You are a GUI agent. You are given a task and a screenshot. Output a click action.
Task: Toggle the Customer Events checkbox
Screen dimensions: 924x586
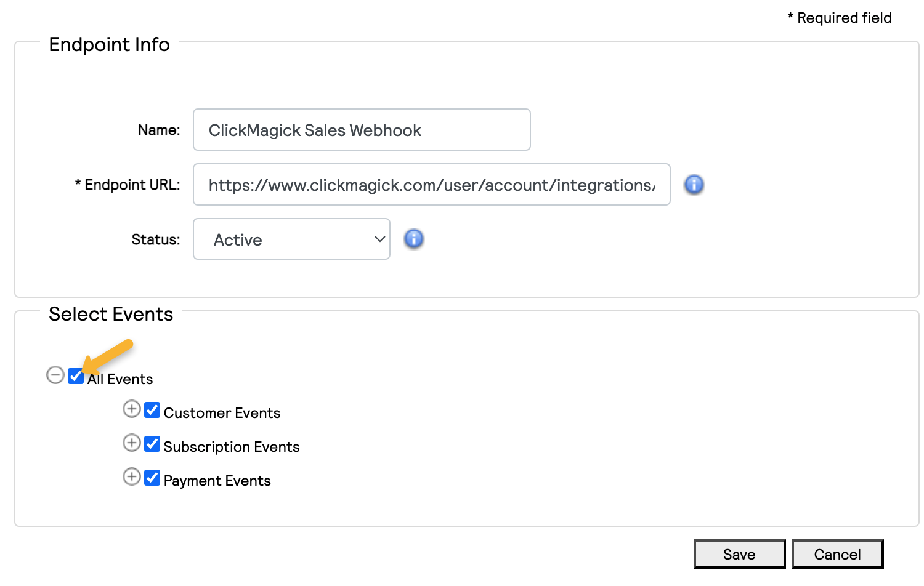pos(152,410)
